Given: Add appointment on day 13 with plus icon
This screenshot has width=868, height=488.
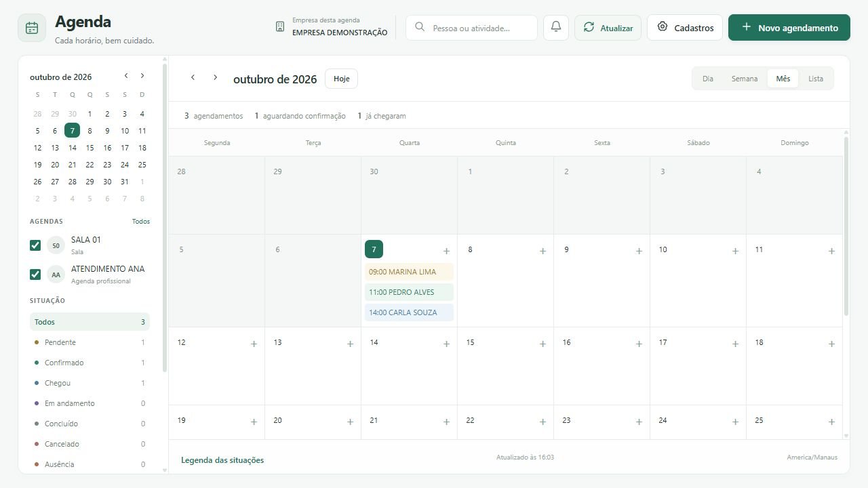Looking at the screenshot, I should pos(350,344).
